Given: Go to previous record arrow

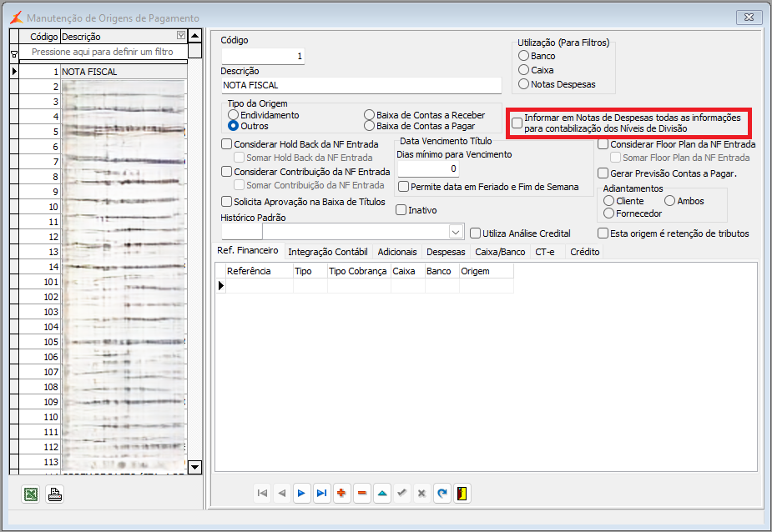Looking at the screenshot, I should click(282, 493).
